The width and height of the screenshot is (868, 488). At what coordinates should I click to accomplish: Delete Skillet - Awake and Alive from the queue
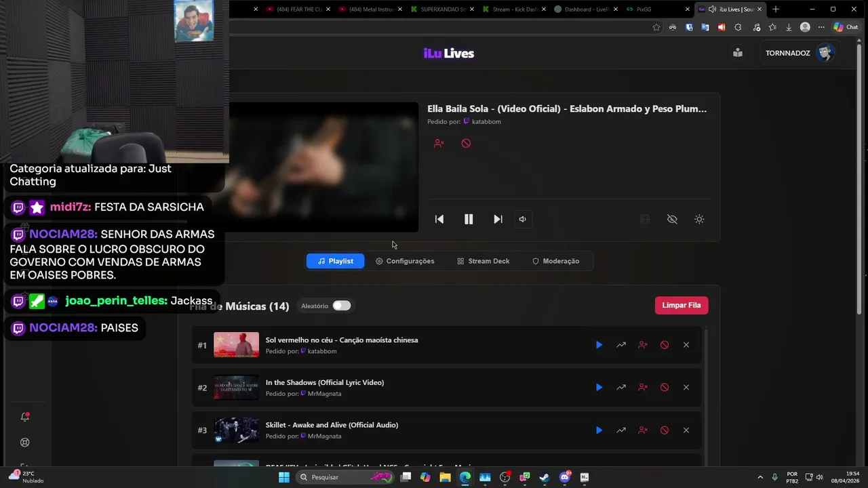686,430
